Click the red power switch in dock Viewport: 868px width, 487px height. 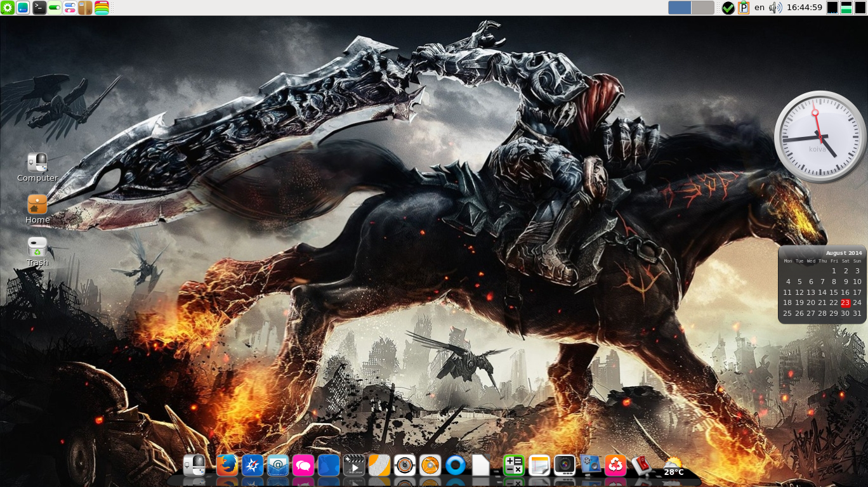point(641,465)
